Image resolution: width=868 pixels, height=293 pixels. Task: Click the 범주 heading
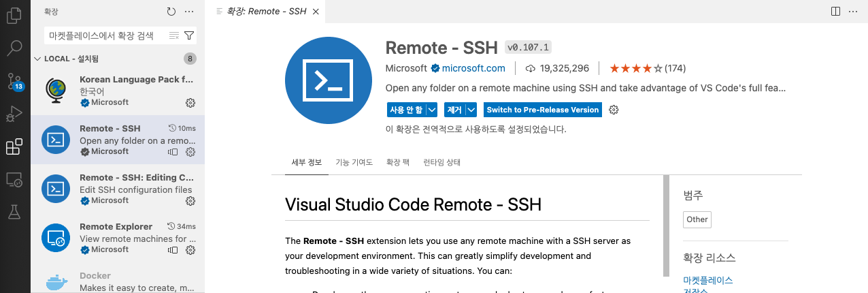coord(693,195)
